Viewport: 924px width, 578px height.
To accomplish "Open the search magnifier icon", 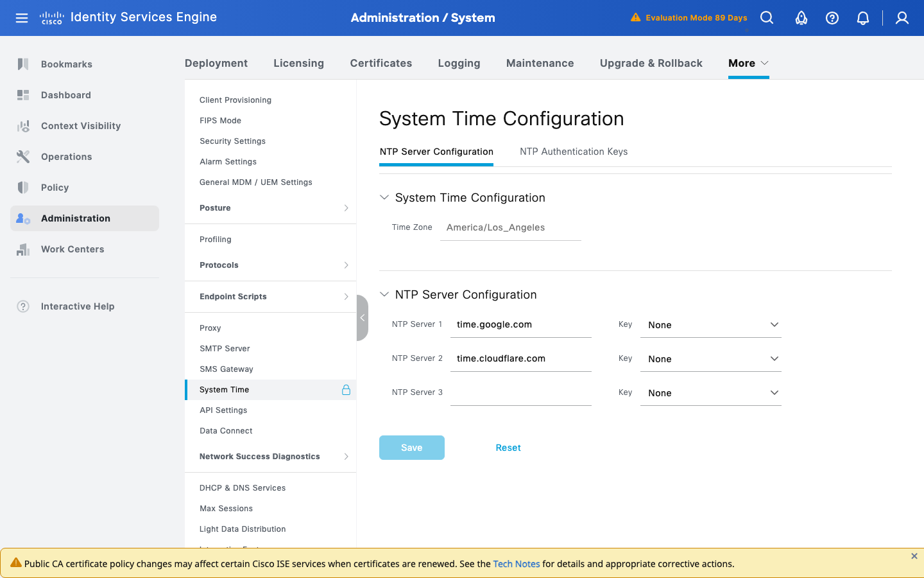I will [767, 18].
